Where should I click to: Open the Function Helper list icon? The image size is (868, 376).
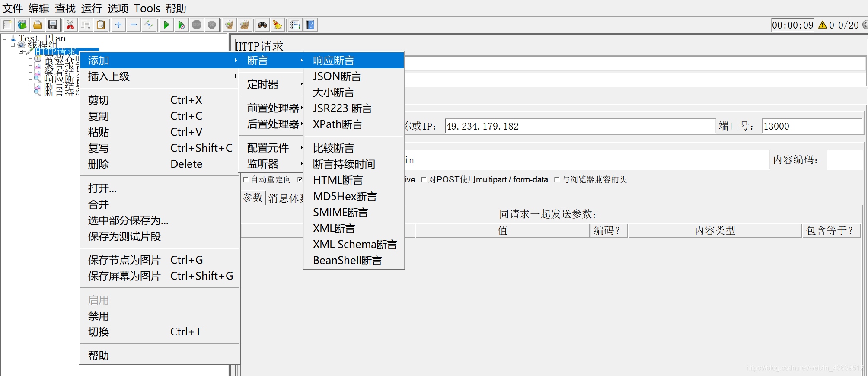pos(295,25)
